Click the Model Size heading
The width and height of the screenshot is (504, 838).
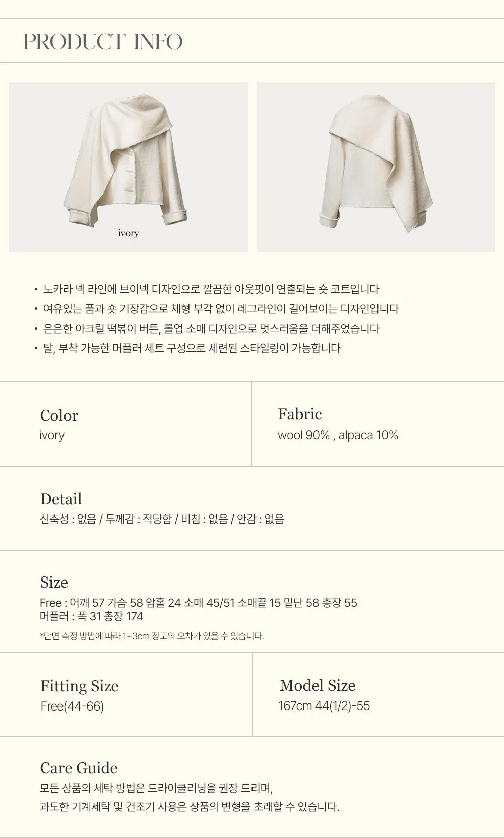point(318,686)
